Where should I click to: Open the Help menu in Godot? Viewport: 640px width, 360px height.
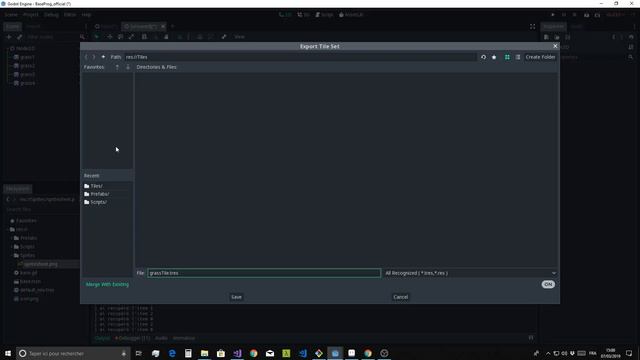[x=86, y=15]
